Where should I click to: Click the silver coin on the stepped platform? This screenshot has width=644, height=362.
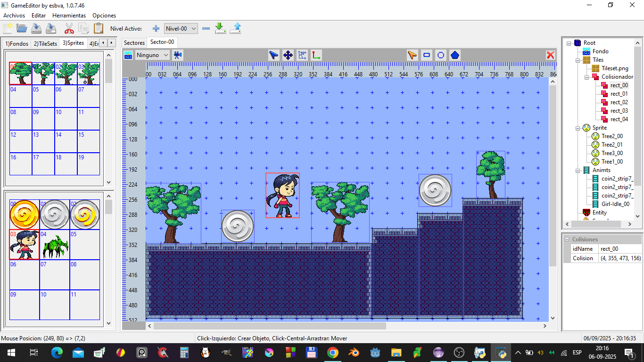point(435,190)
